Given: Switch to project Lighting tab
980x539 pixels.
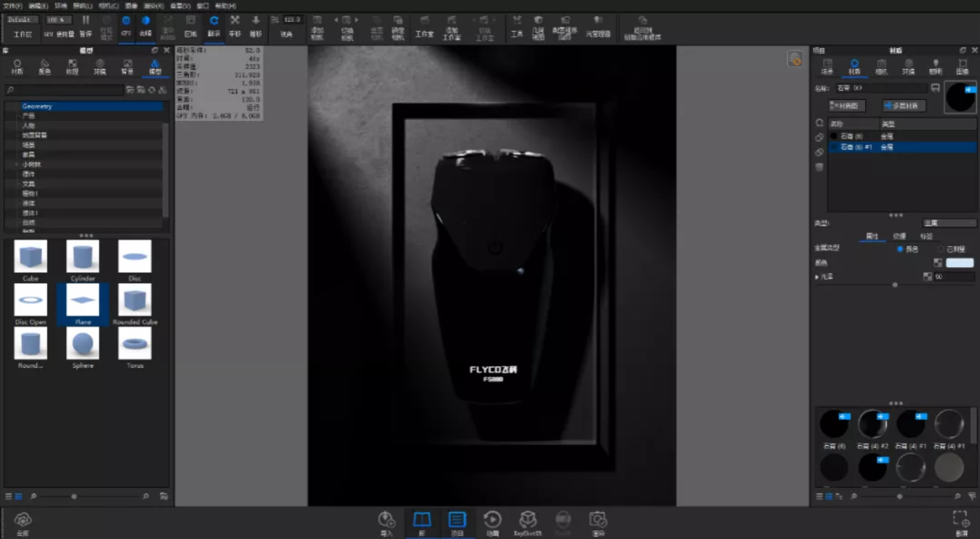Looking at the screenshot, I should (x=936, y=67).
